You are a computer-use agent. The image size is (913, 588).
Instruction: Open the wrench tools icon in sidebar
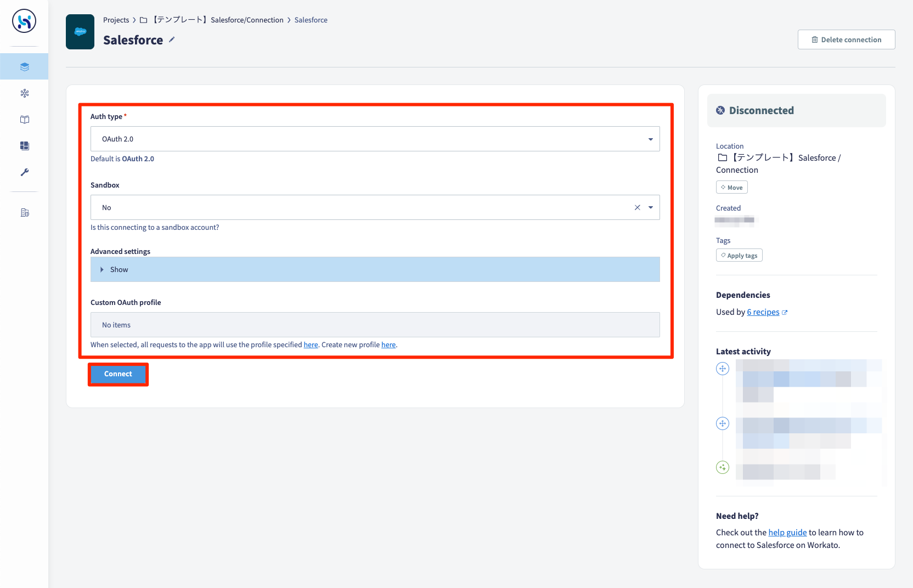[x=24, y=172]
